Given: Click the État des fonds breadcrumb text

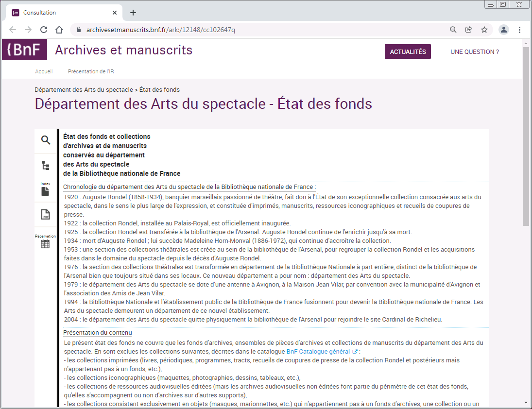Looking at the screenshot, I should pyautogui.click(x=159, y=89).
